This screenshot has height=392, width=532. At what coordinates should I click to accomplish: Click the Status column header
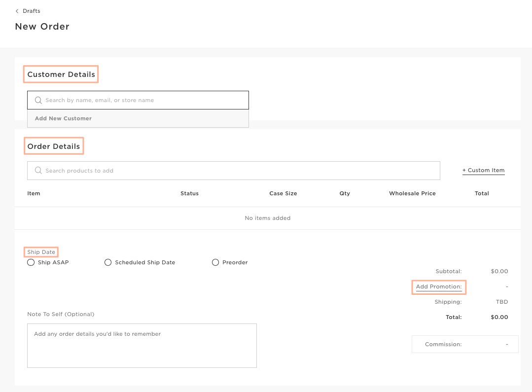[189, 193]
